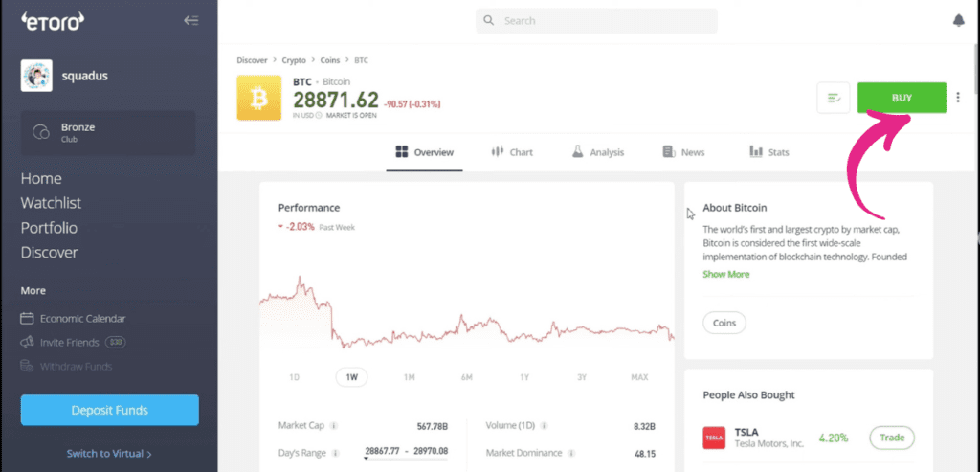Click the search magnifier icon
The image size is (980, 472).
coord(489,21)
